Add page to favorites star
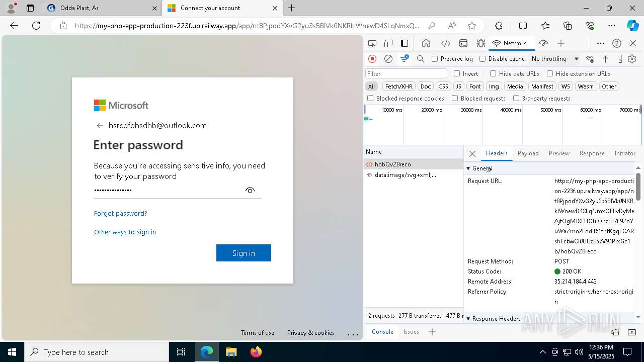The height and width of the screenshot is (362, 644). pyautogui.click(x=472, y=26)
